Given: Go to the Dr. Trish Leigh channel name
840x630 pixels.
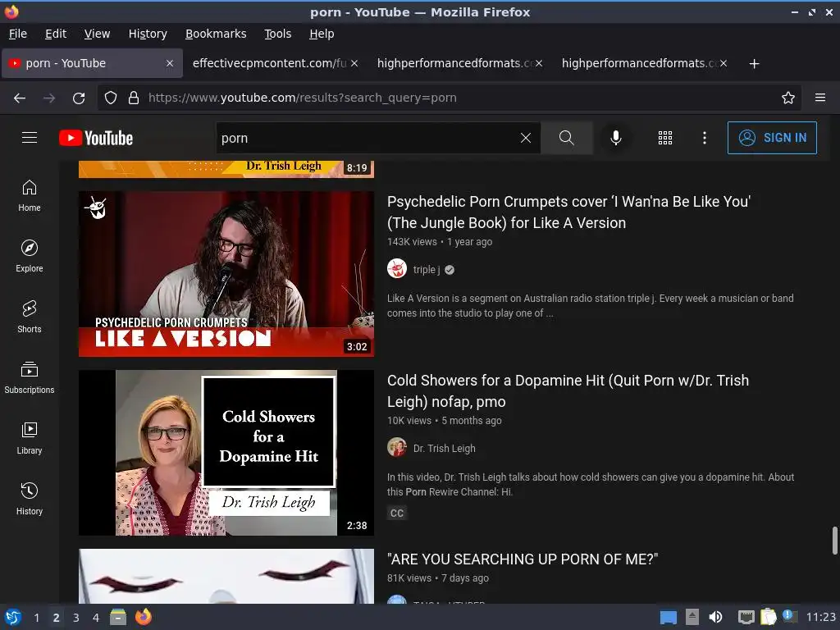Looking at the screenshot, I should pyautogui.click(x=444, y=449).
